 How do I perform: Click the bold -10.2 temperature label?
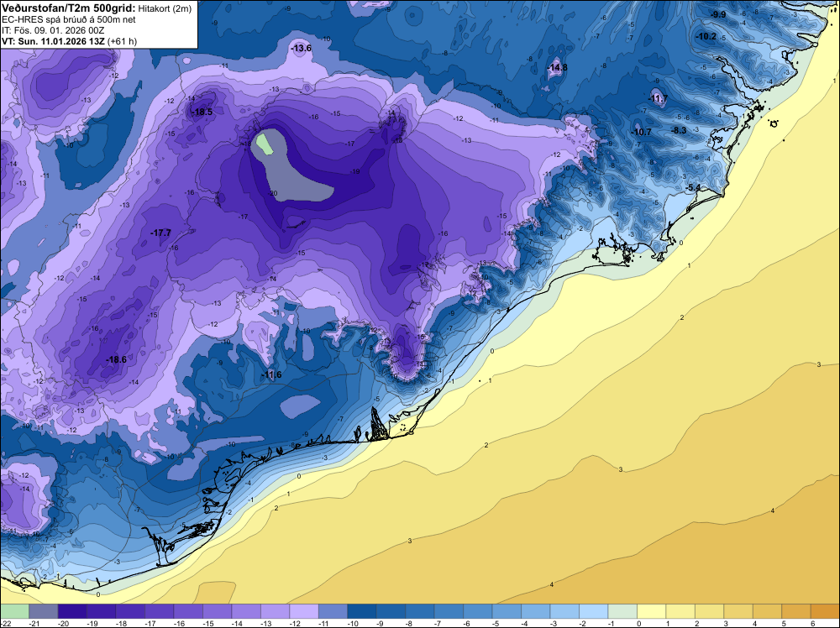(706, 36)
